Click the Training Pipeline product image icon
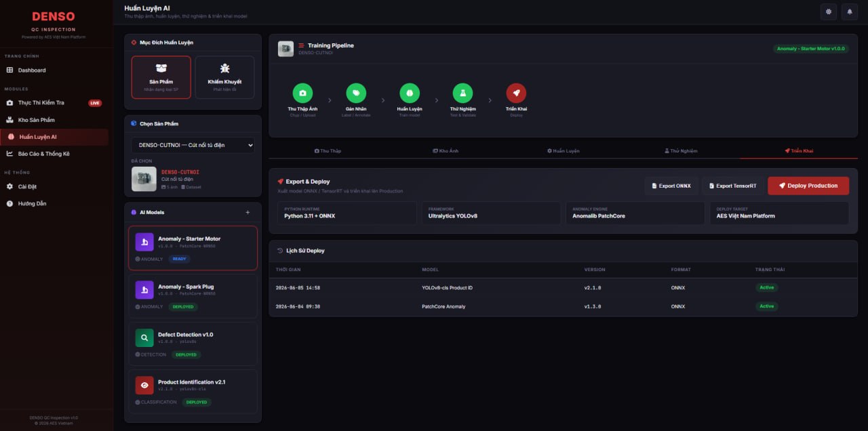Screen dimensions: 868x431 click(x=285, y=49)
